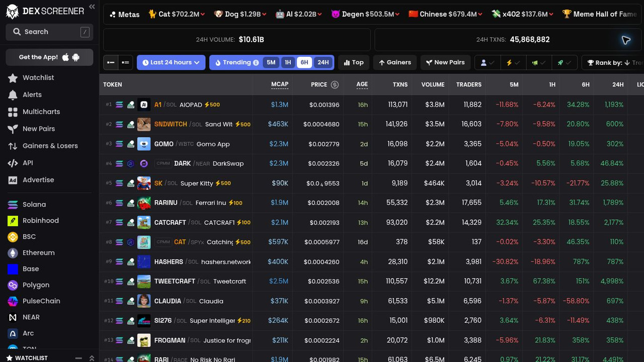Viewport: 644px width, 362px height.
Task: Open Gainers & Losers in sidebar
Action: pyautogui.click(x=49, y=146)
